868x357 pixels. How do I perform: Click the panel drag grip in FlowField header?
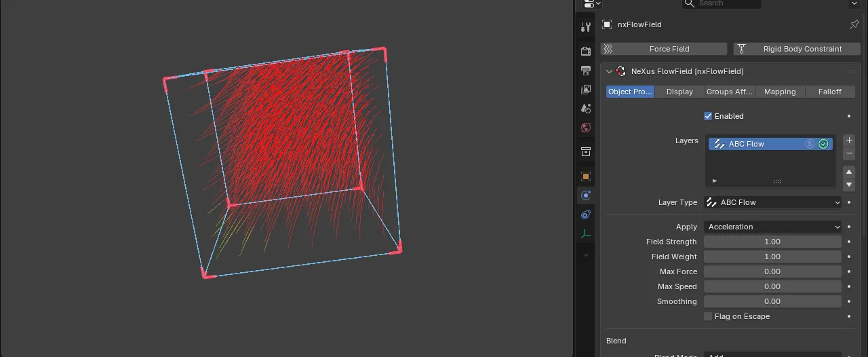850,71
